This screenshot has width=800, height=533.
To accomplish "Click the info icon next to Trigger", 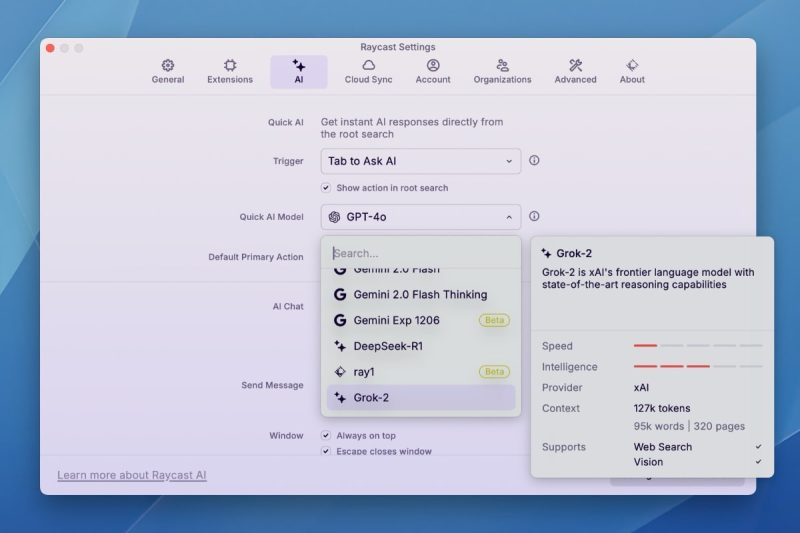I will pos(534,160).
